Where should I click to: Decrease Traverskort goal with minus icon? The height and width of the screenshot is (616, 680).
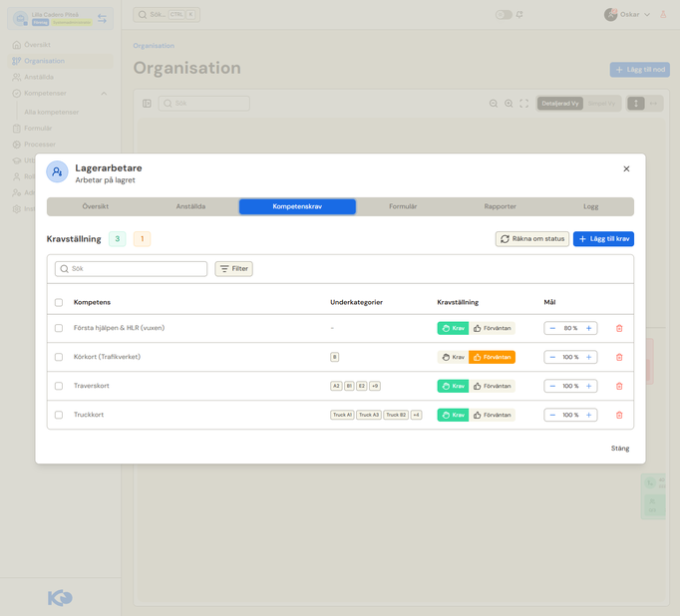tap(552, 386)
